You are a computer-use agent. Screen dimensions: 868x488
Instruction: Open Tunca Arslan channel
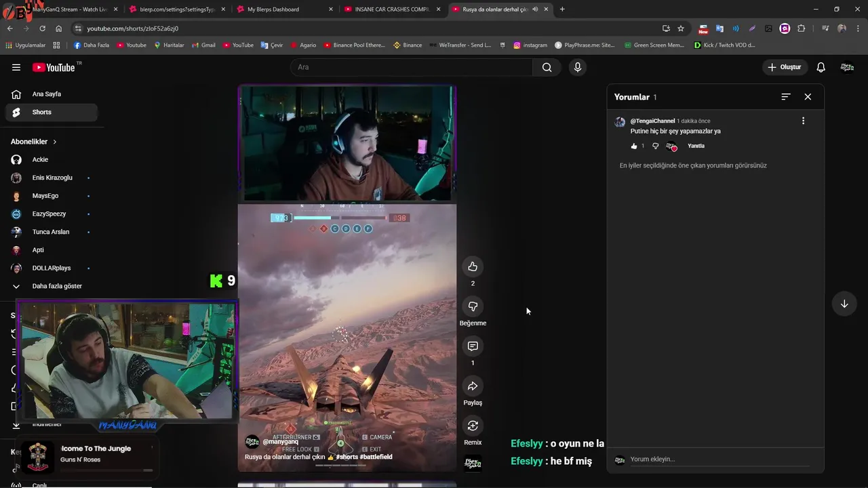52,232
